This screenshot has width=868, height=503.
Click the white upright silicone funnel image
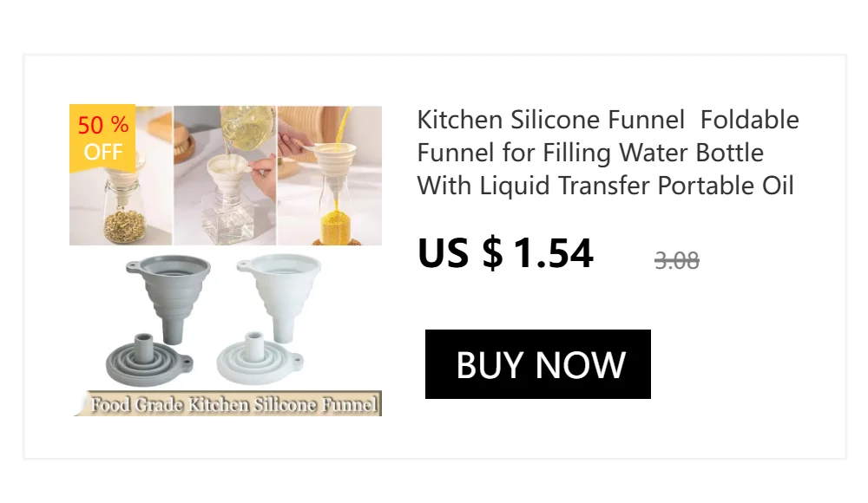point(279,297)
